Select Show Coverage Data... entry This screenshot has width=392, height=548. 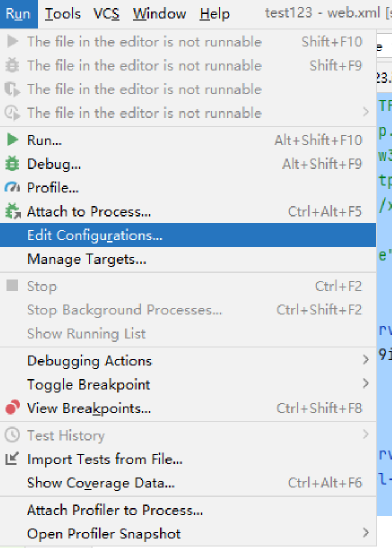tap(188, 482)
